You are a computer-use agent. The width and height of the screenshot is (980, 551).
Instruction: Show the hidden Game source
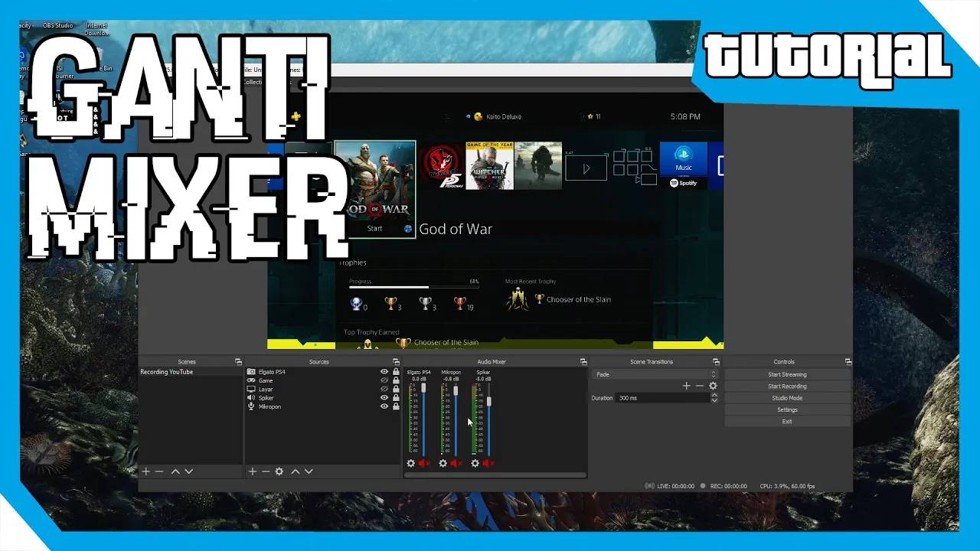pyautogui.click(x=384, y=380)
